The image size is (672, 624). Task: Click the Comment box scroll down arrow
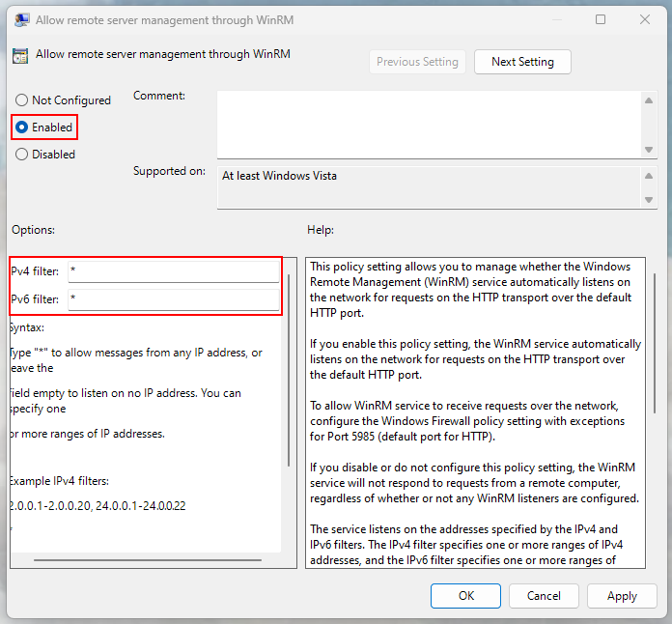tap(649, 149)
